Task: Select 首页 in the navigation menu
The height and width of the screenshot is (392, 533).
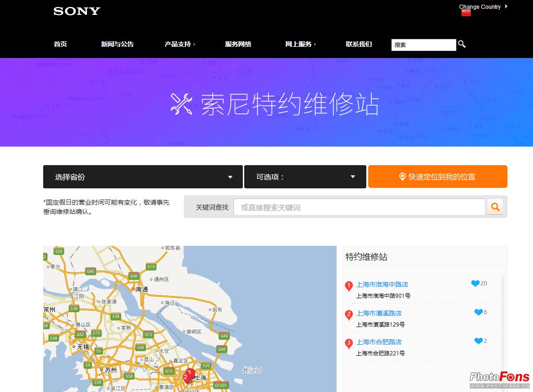Action: pos(60,45)
